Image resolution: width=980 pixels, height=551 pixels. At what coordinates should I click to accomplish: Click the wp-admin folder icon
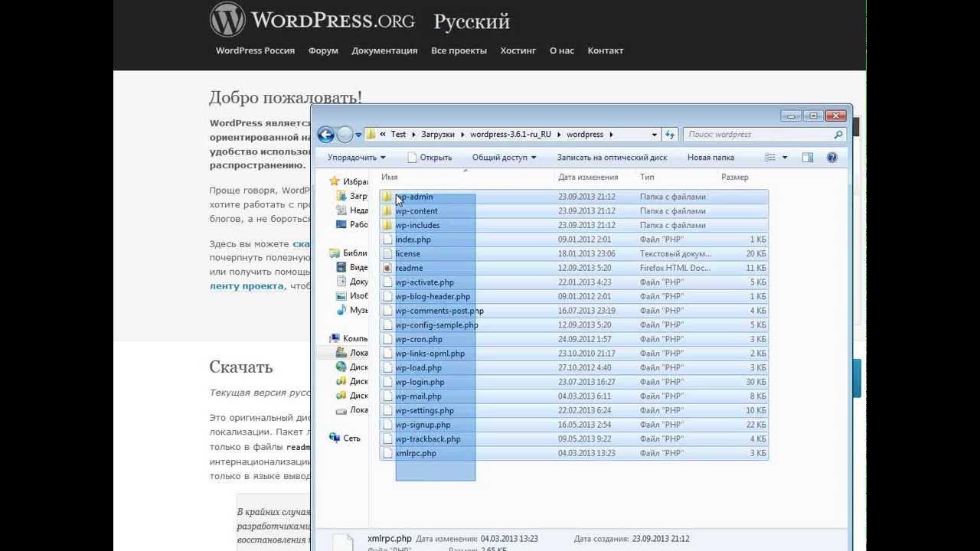pyautogui.click(x=387, y=197)
